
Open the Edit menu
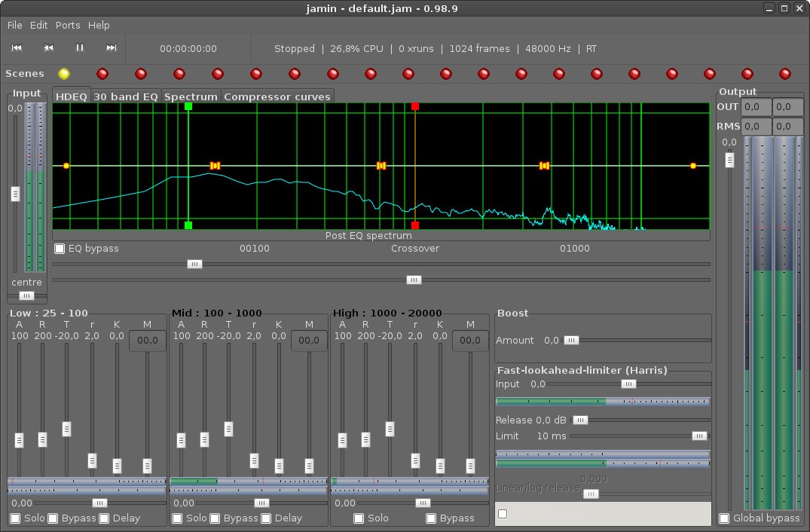click(x=38, y=26)
